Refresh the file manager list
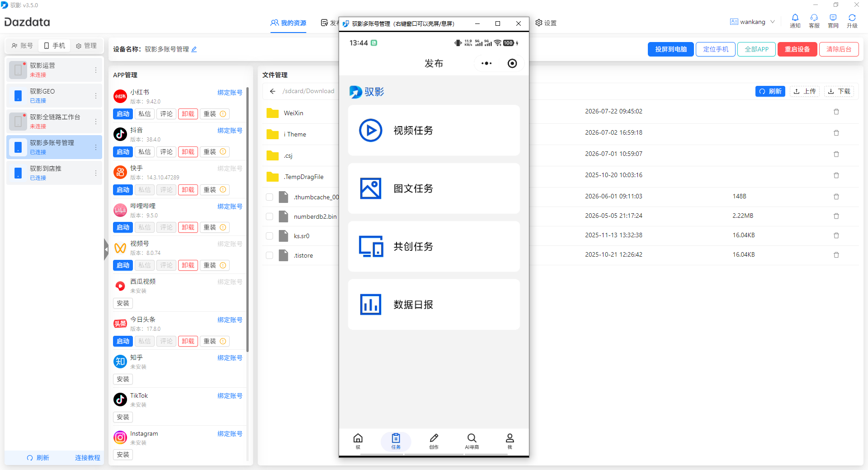The width and height of the screenshot is (868, 470). pyautogui.click(x=770, y=91)
